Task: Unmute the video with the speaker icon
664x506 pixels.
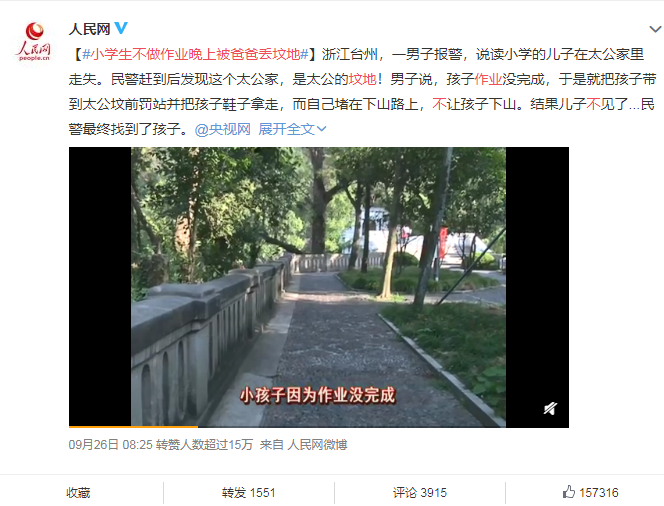Action: coord(550,408)
